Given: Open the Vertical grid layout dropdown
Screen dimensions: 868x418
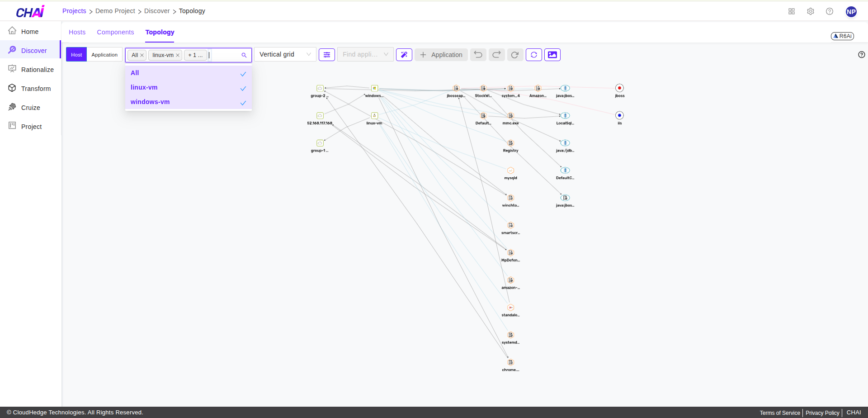Looking at the screenshot, I should pyautogui.click(x=285, y=54).
